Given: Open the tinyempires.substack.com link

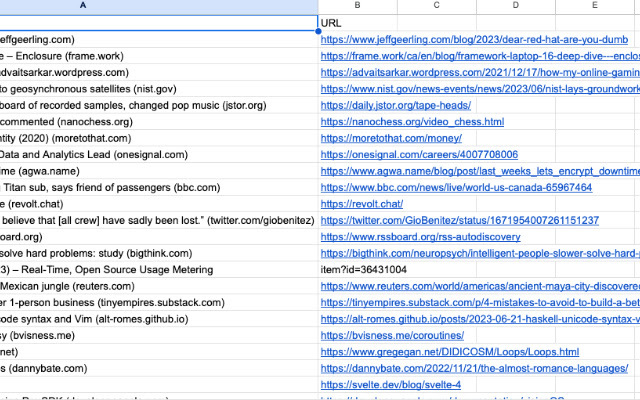Looking at the screenshot, I should [x=480, y=303].
